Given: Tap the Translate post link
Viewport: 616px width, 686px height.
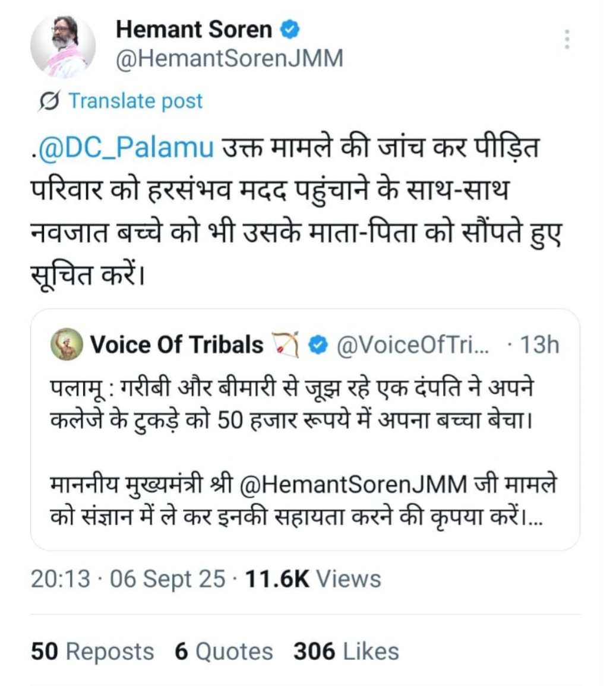Looking at the screenshot, I should [x=135, y=101].
